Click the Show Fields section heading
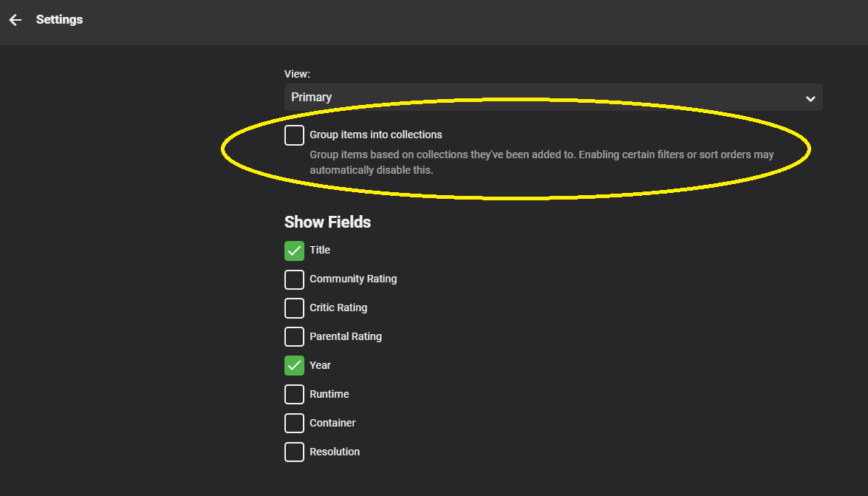The width and height of the screenshot is (868, 496). 327,222
